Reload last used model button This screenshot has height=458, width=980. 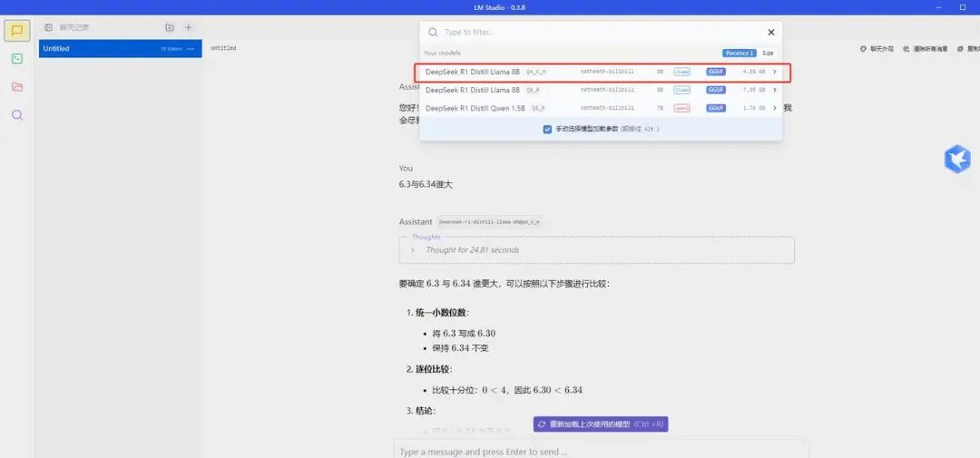(601, 424)
